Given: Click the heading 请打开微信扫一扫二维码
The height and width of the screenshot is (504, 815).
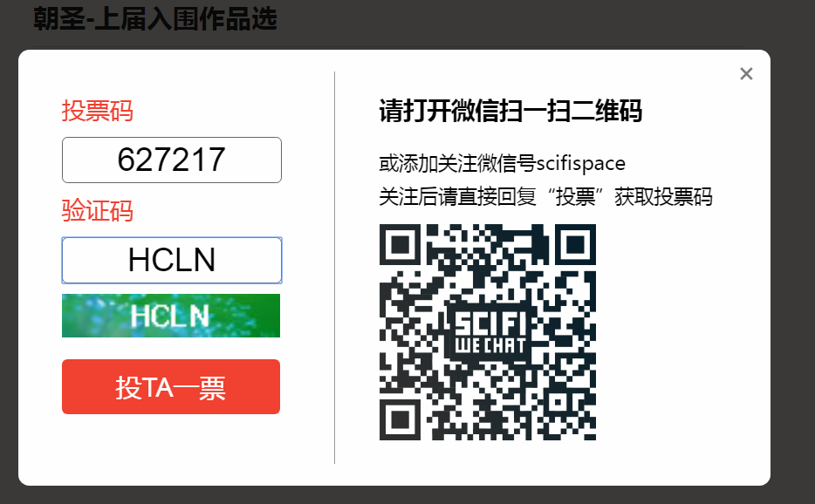Looking at the screenshot, I should [510, 111].
